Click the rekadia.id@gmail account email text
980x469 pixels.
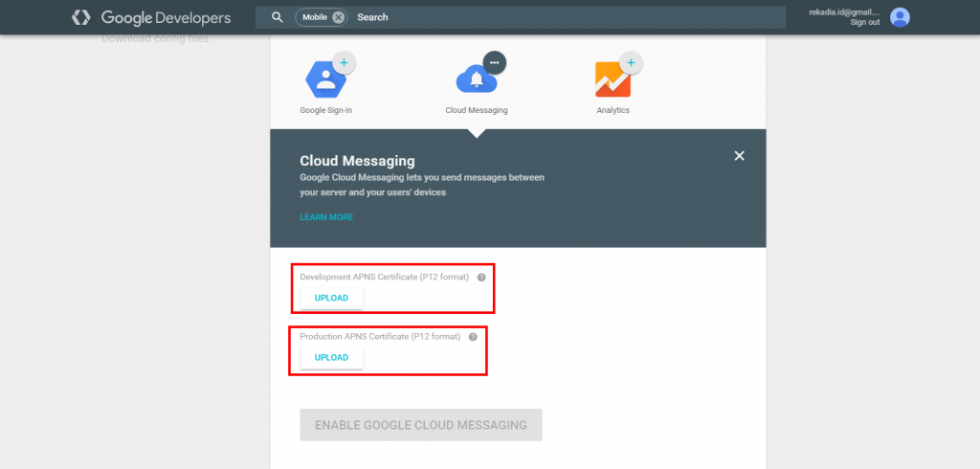pos(844,12)
